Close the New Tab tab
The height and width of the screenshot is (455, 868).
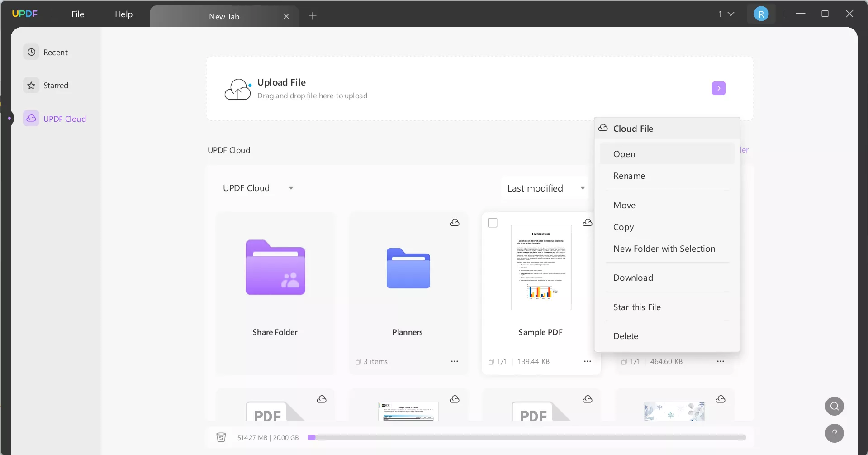[x=286, y=16]
